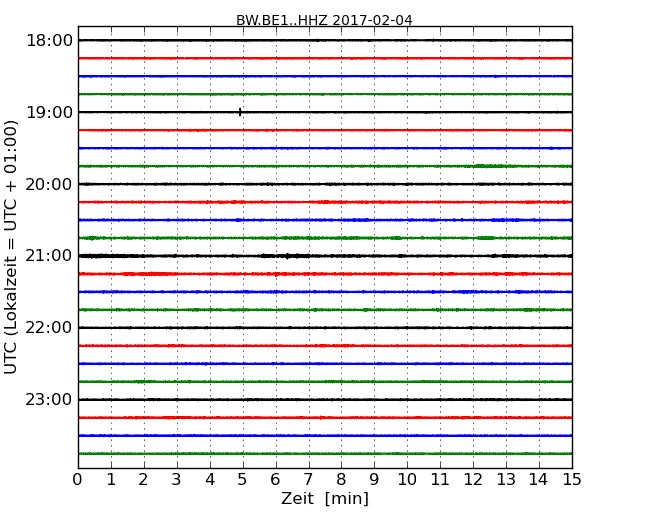Click the "21:00" time label

49,256
